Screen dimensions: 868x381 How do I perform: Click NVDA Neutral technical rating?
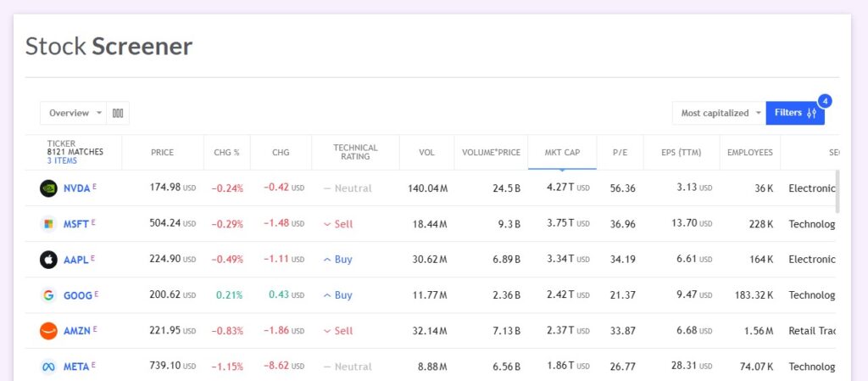tap(348, 188)
